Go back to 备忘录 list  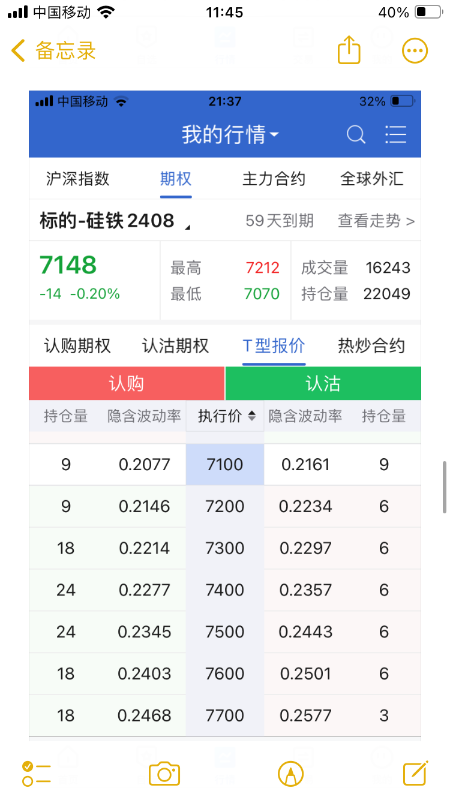coord(53,51)
